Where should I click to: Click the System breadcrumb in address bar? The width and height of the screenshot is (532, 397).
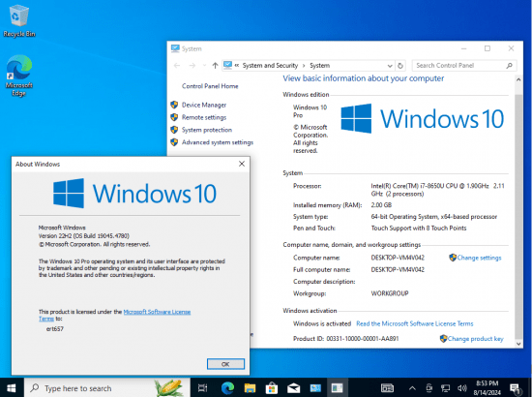pyautogui.click(x=319, y=66)
